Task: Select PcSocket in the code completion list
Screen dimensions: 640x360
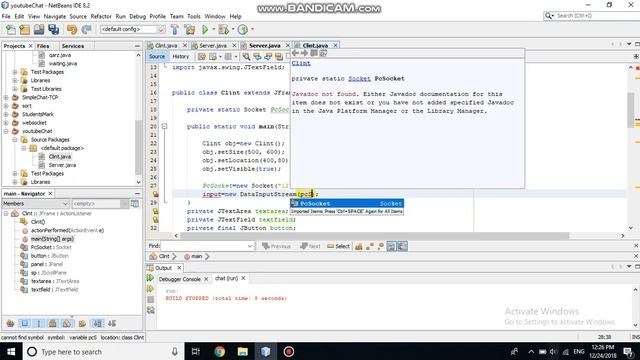Action: (x=347, y=203)
